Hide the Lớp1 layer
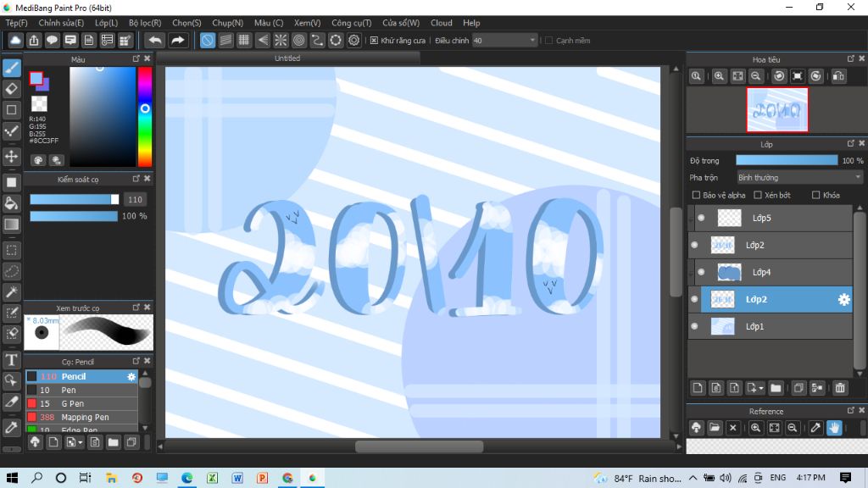Image resolution: width=868 pixels, height=488 pixels. pyautogui.click(x=695, y=326)
